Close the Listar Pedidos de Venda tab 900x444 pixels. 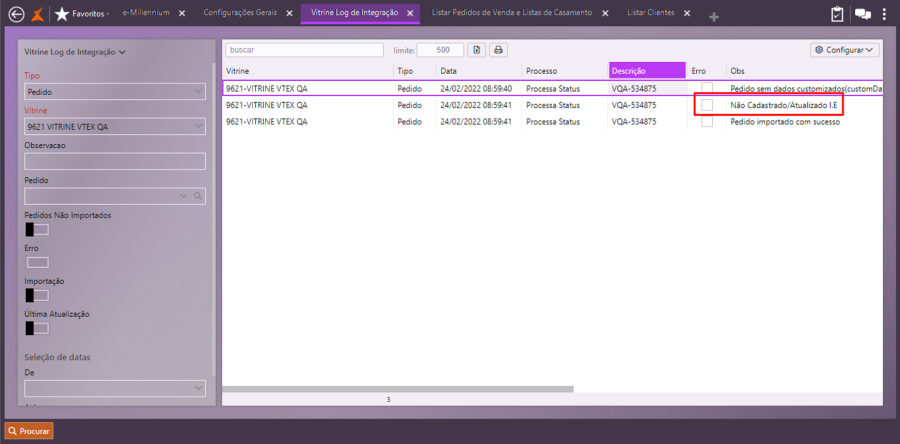[605, 13]
